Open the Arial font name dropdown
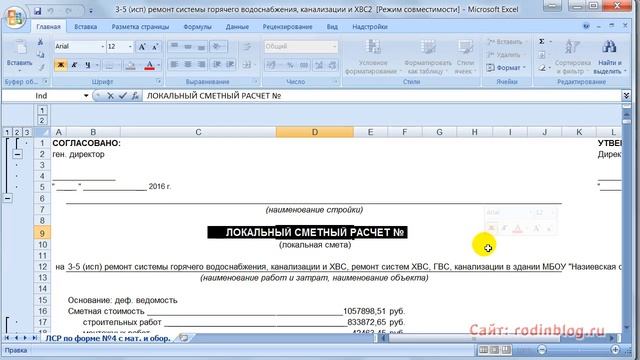Viewport: 640px width, 360px height. 102,47
